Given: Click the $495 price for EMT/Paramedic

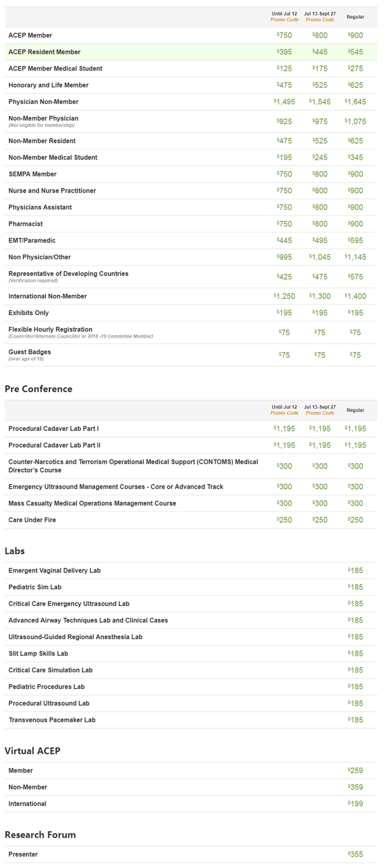Looking at the screenshot, I should click(x=320, y=241).
